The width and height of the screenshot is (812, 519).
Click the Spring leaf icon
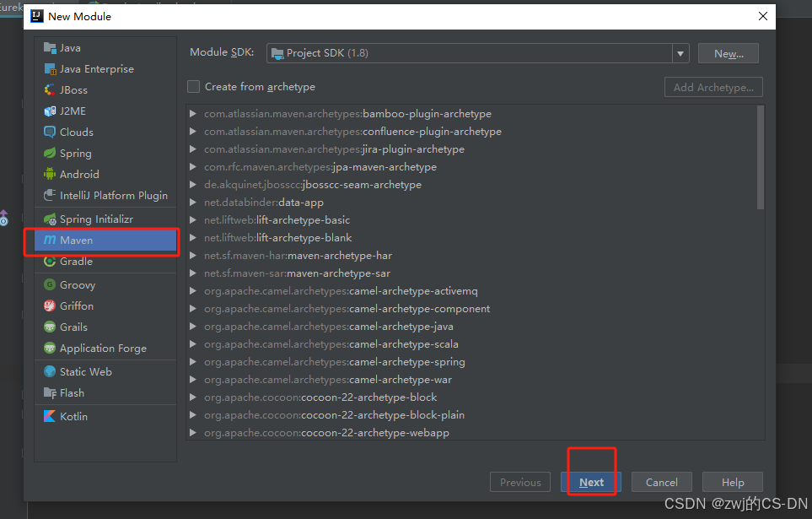[50, 154]
